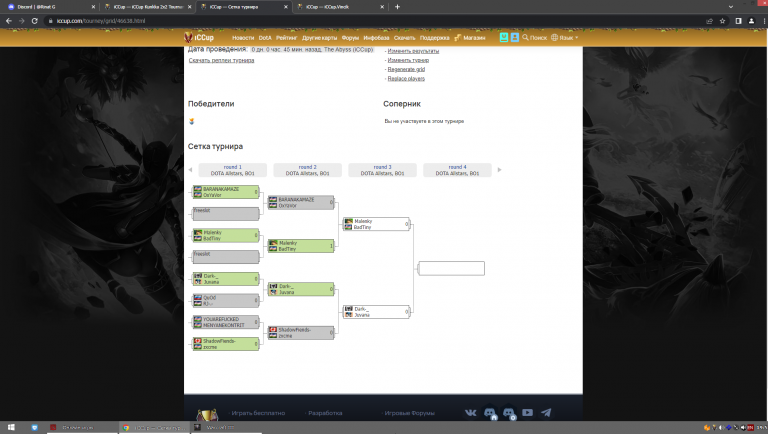This screenshot has width=768, height=434.
Task: Click the Скачать реплеи турнира link
Action: click(x=221, y=60)
